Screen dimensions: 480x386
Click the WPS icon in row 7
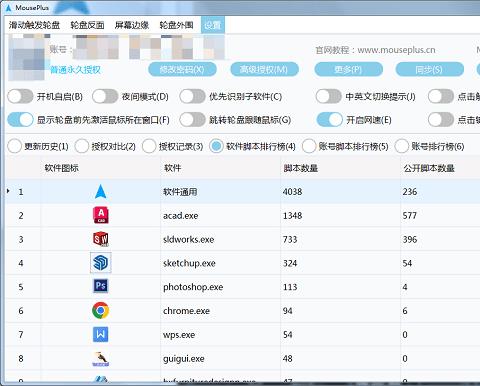pyautogui.click(x=101, y=334)
